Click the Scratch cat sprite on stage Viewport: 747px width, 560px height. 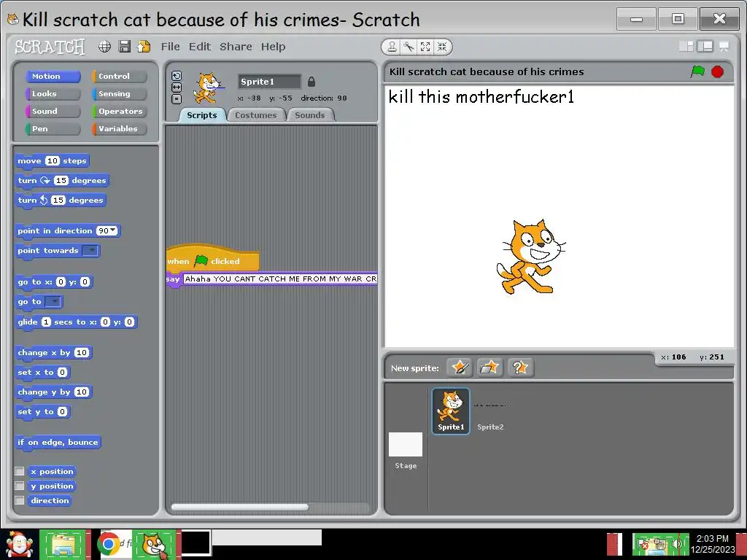pyautogui.click(x=531, y=257)
